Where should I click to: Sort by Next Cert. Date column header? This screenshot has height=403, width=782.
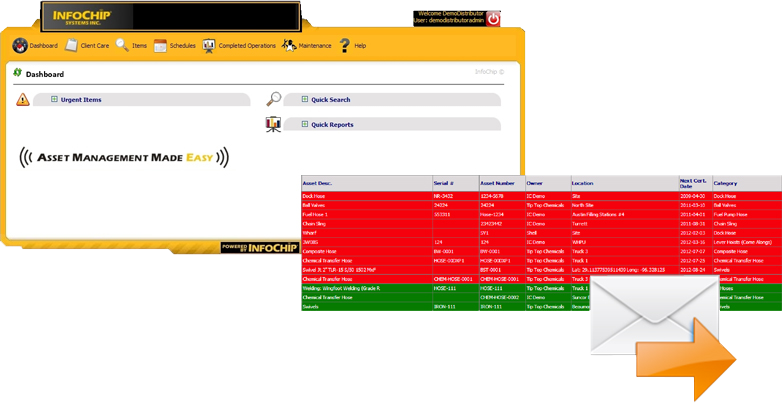[x=693, y=183]
